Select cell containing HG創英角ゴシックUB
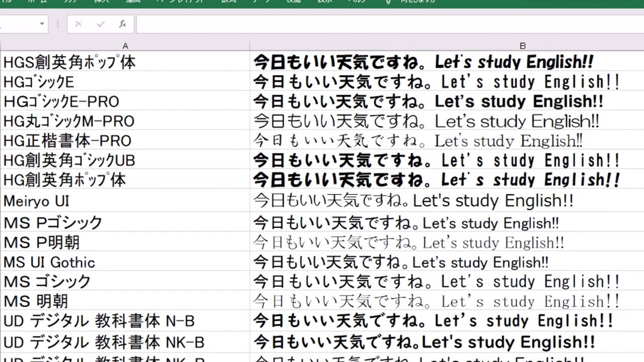Viewport: 644px width, 362px height. pyautogui.click(x=125, y=160)
